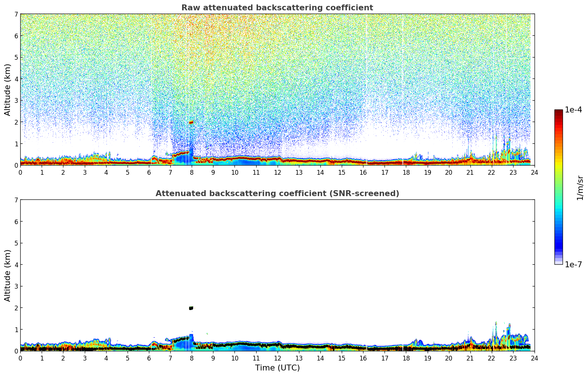Click time tick "9" under the SNR-screened plot
The image size is (588, 376).
[213, 358]
